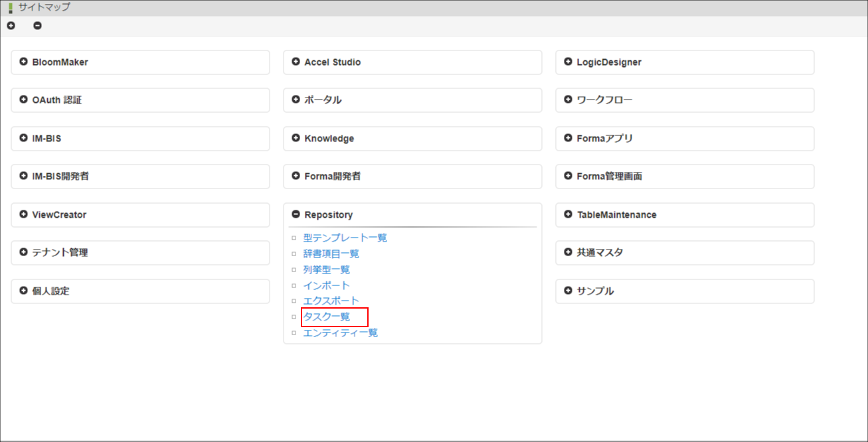Collapse all sitemap categories with the minus icon
The image size is (868, 442).
pyautogui.click(x=37, y=25)
